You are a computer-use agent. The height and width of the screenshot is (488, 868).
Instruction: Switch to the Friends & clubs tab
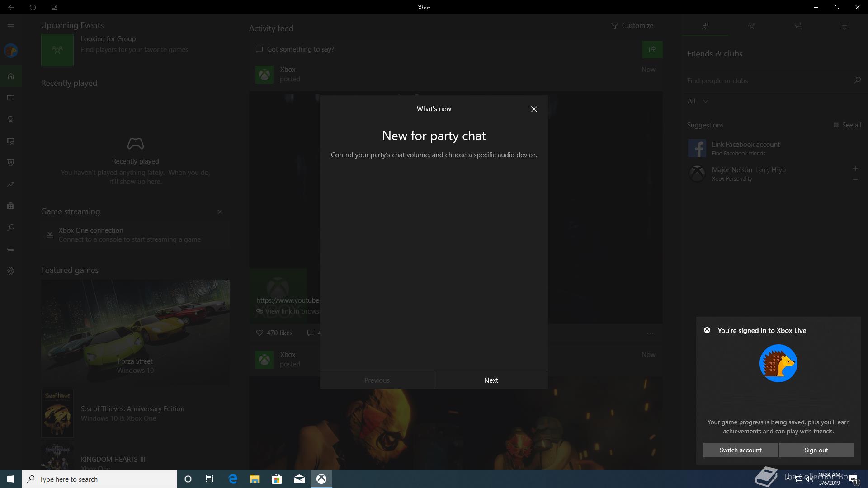(x=705, y=26)
